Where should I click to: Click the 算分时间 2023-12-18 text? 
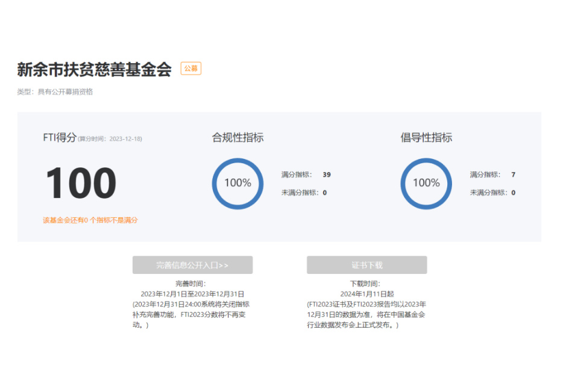tap(110, 139)
